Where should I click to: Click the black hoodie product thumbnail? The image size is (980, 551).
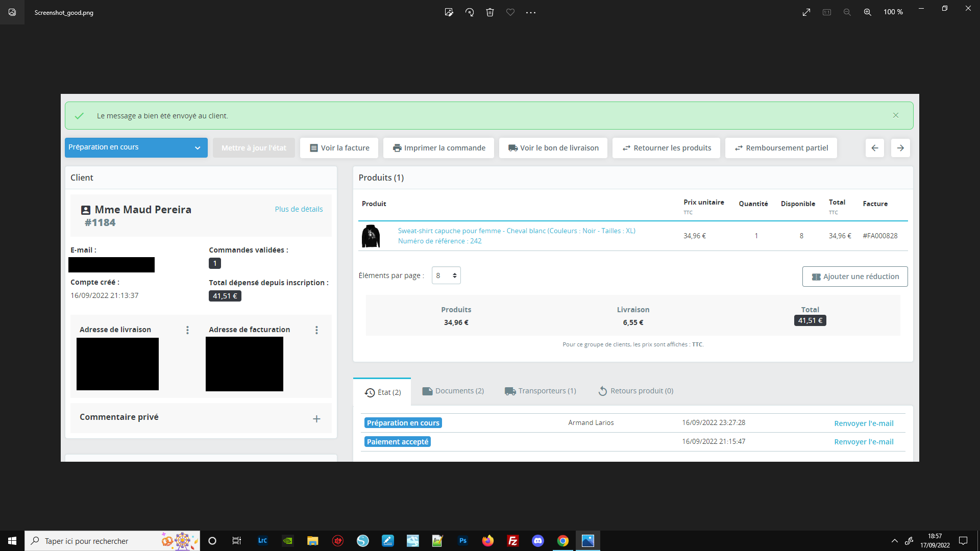[371, 236]
